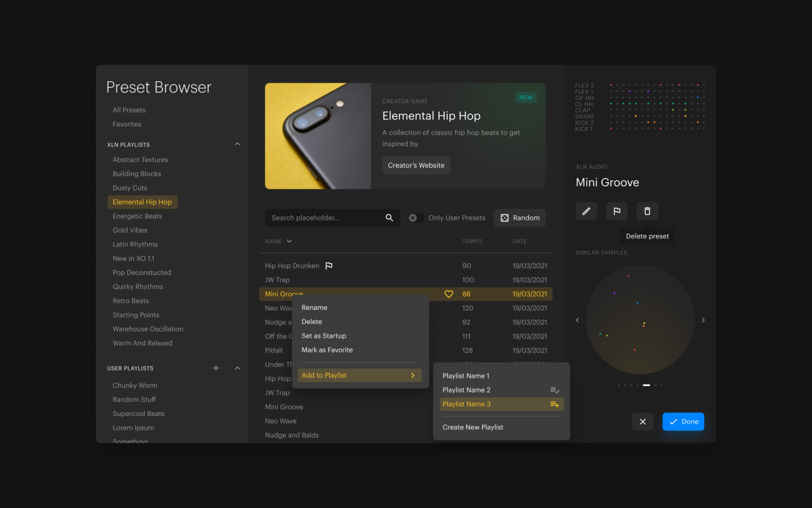Collapse the User Playlists section

(237, 368)
